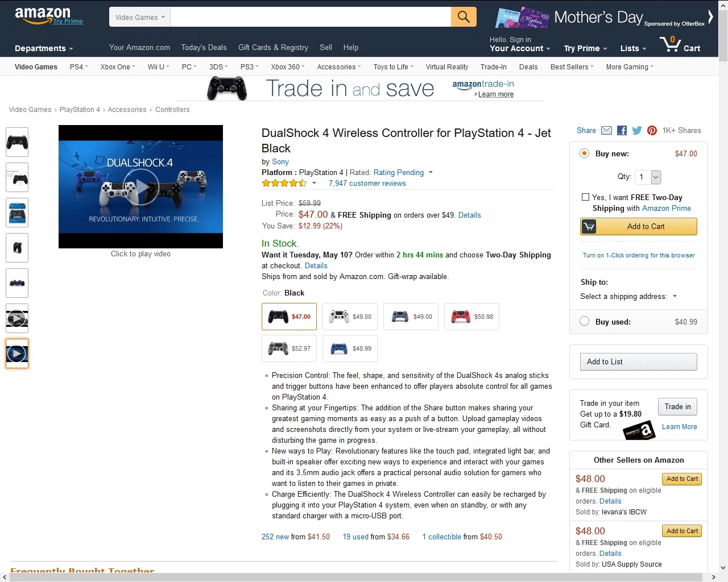The width and height of the screenshot is (728, 582).
Task: Expand the Add to List dropdown
Action: (x=638, y=361)
